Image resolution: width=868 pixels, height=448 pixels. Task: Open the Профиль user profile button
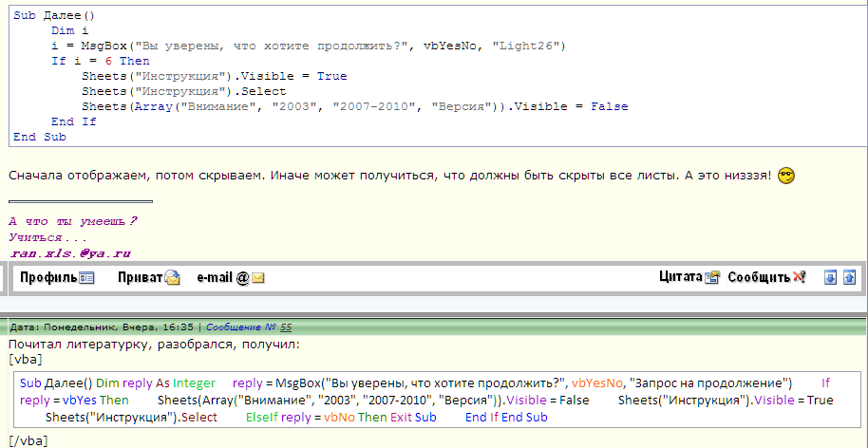click(x=57, y=277)
